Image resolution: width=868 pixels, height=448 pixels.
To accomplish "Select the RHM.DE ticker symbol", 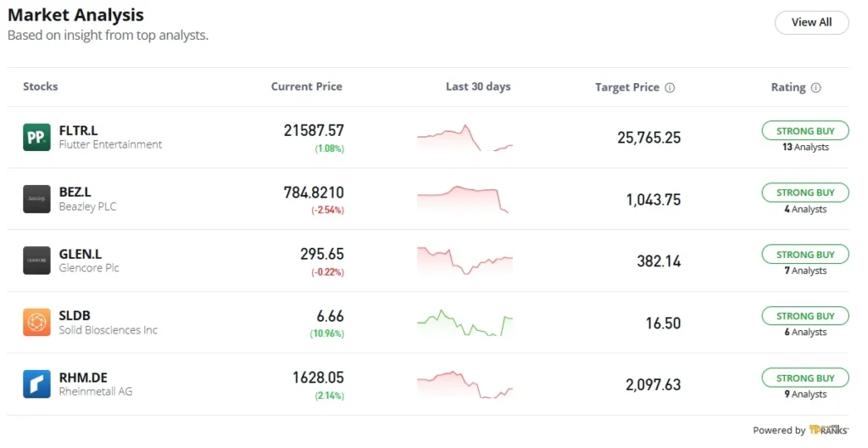I will click(83, 378).
